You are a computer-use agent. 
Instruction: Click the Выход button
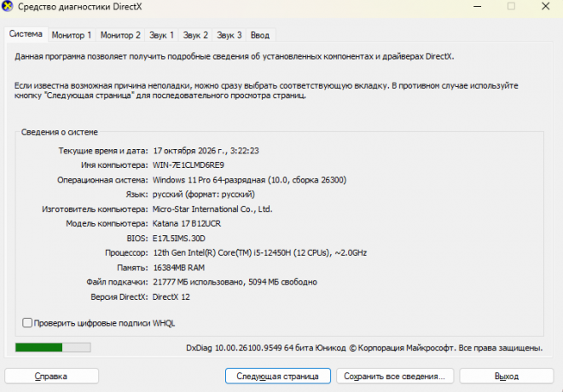click(x=506, y=376)
